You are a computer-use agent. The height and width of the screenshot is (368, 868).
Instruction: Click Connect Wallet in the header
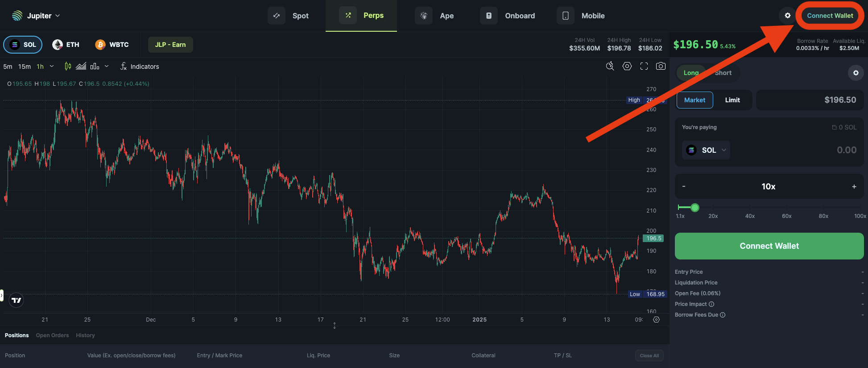[830, 16]
